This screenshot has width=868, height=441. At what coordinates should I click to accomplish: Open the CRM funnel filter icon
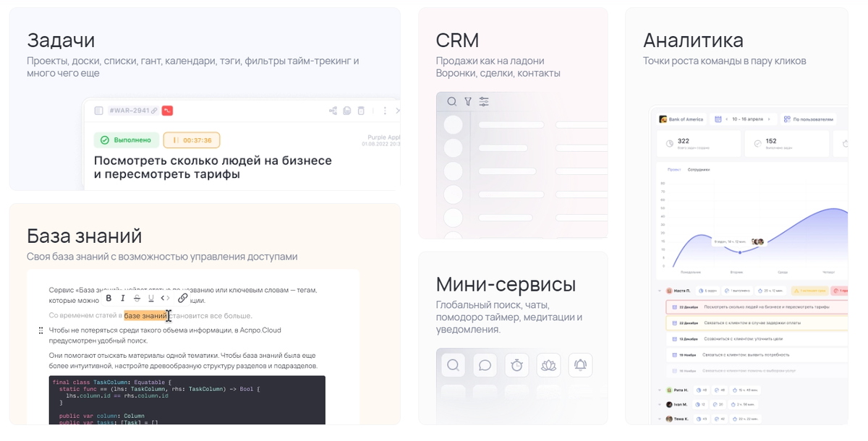point(468,102)
